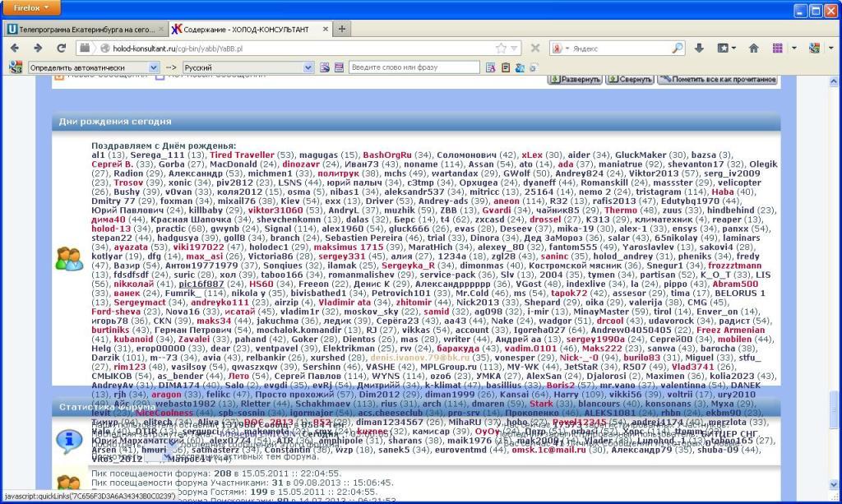Open user profile Tired Traveller
This screenshot has height=504, width=842.
tap(243, 155)
